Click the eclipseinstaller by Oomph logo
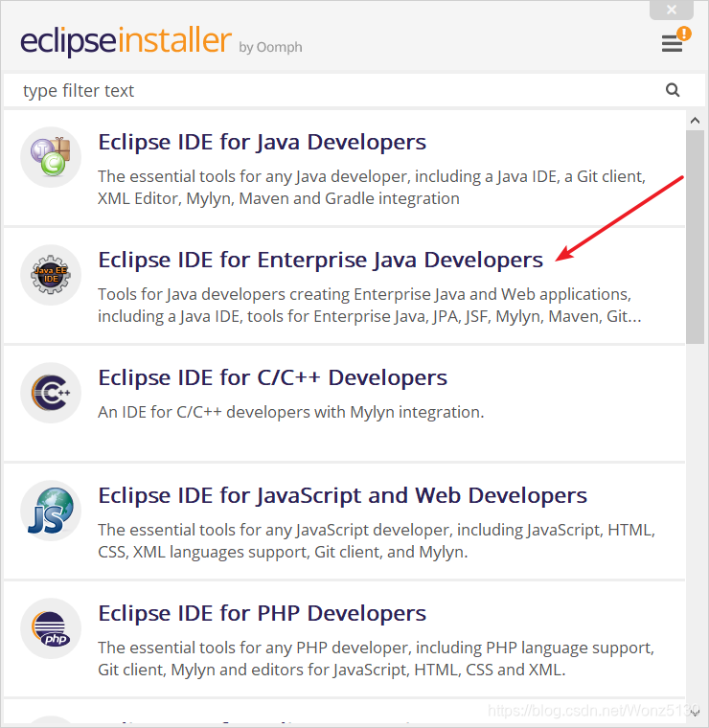This screenshot has height=728, width=709. (x=161, y=41)
